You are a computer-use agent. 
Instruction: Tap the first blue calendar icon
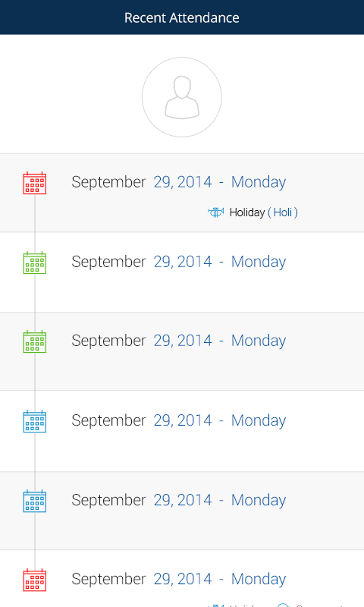(35, 421)
